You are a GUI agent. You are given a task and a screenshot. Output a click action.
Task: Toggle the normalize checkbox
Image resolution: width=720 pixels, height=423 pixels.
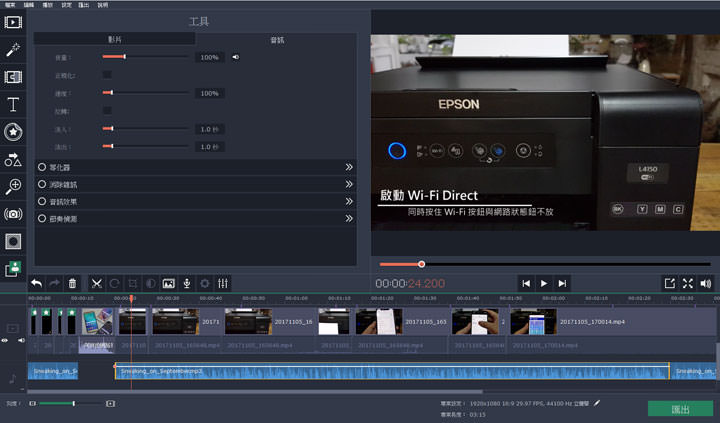[x=107, y=75]
